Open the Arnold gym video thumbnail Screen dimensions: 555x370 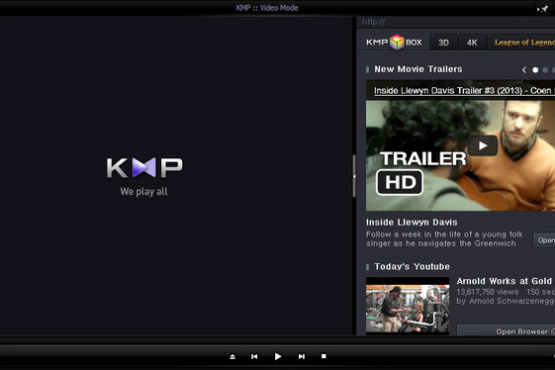pos(407,306)
